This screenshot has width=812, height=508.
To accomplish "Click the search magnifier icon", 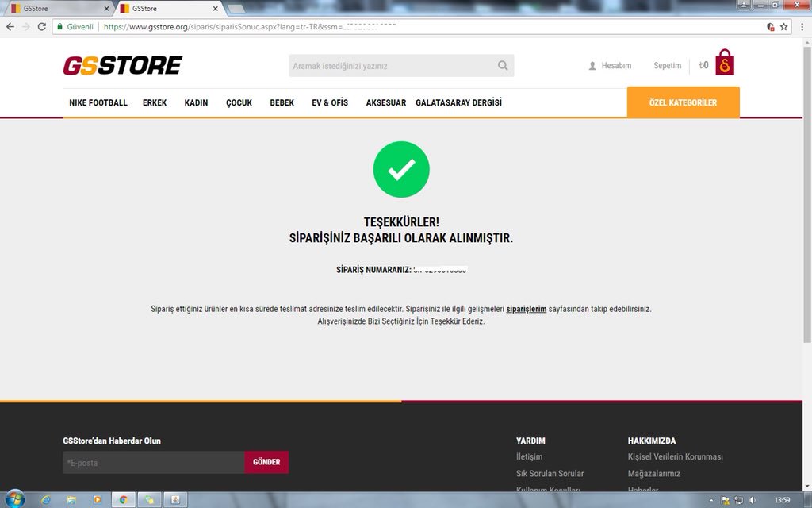I will point(503,65).
